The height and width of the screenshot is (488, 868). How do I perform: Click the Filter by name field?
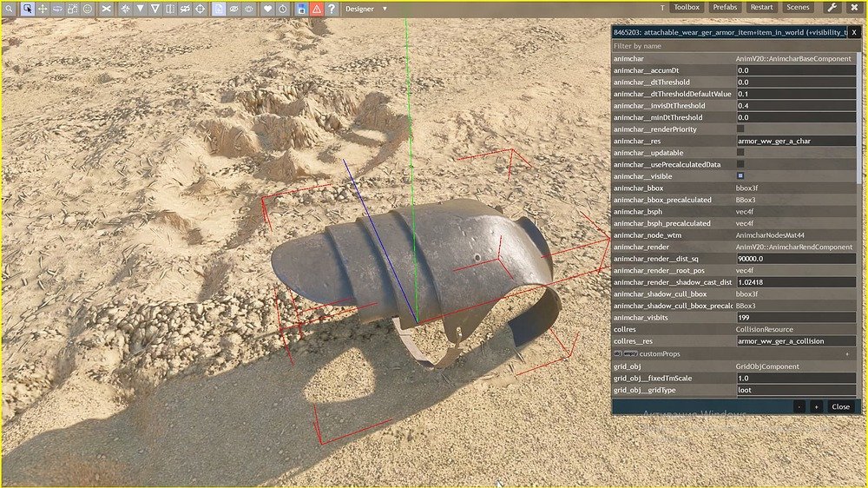(x=734, y=46)
